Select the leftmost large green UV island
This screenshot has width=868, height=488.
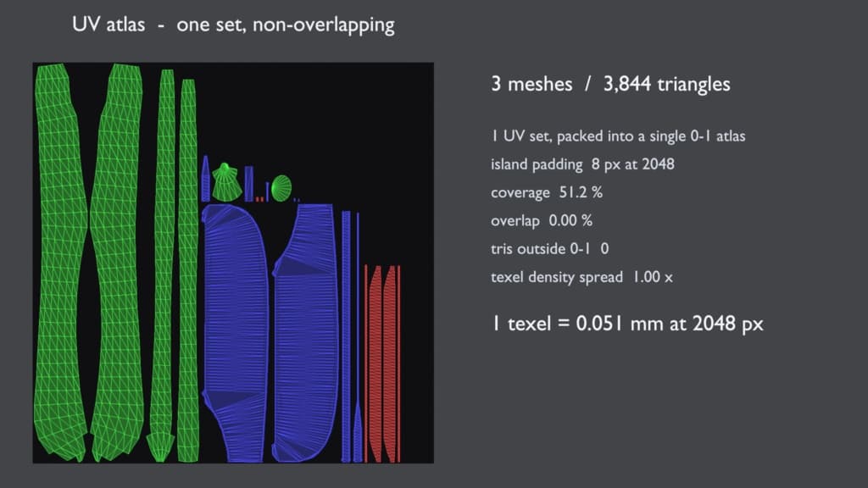pyautogui.click(x=61, y=263)
